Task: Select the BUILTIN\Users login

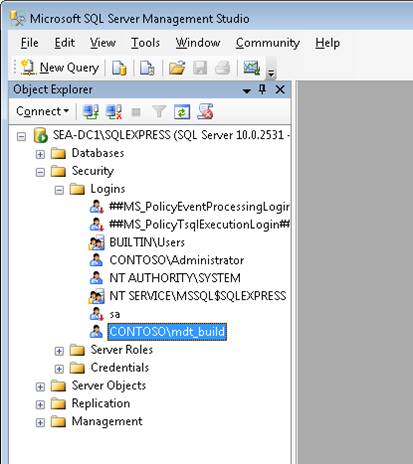Action: (147, 242)
